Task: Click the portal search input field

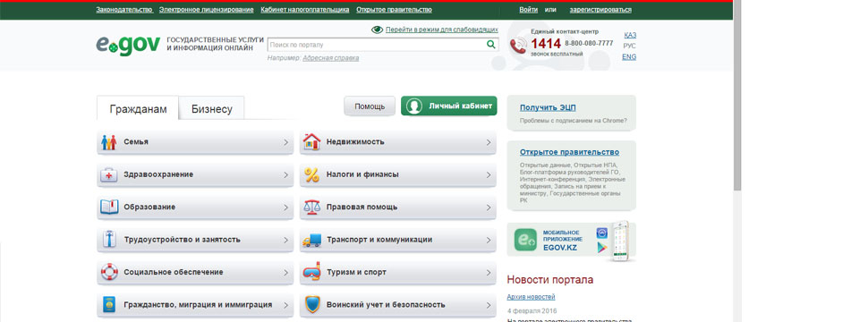Action: click(377, 45)
